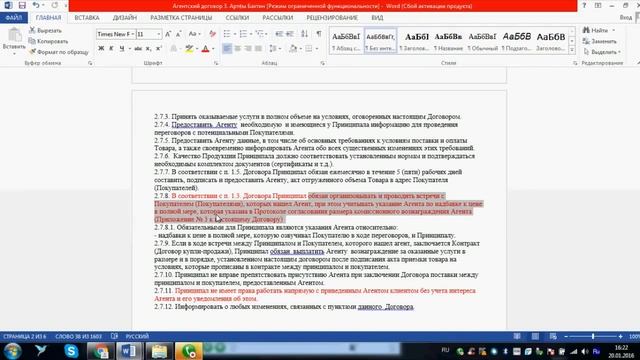640x360 pixels.
Task: Open spelling check icon in status bar
Action: tap(114, 336)
